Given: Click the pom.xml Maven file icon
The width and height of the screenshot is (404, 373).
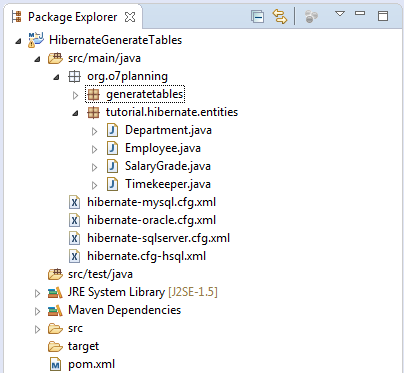Looking at the screenshot, I should click(55, 364).
